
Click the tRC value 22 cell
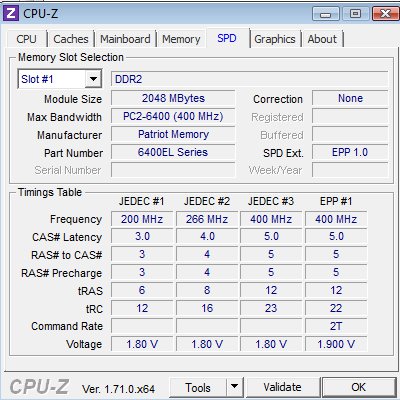tap(336, 308)
